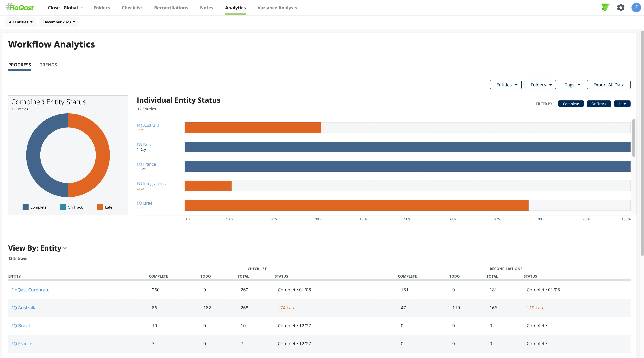644x358 pixels.
Task: Select the Analytics tab
Action: point(235,7)
